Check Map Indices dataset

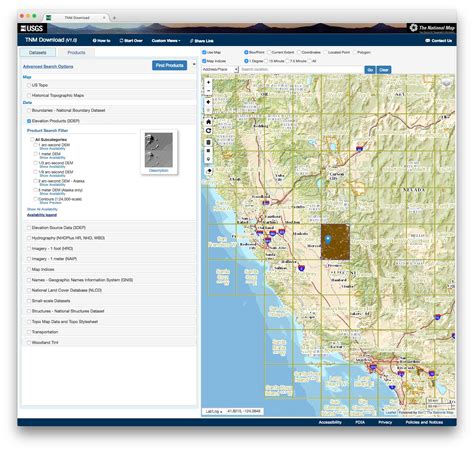[x=29, y=269]
